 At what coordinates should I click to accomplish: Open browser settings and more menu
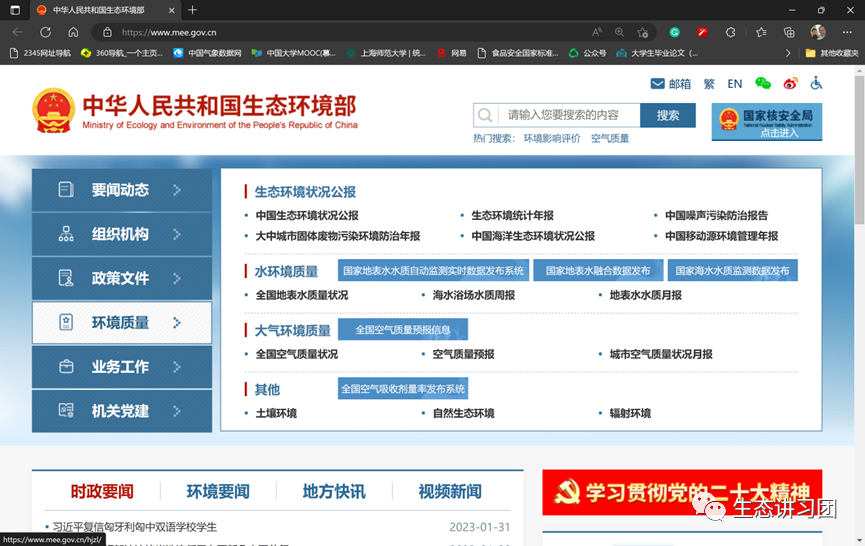pyautogui.click(x=847, y=32)
